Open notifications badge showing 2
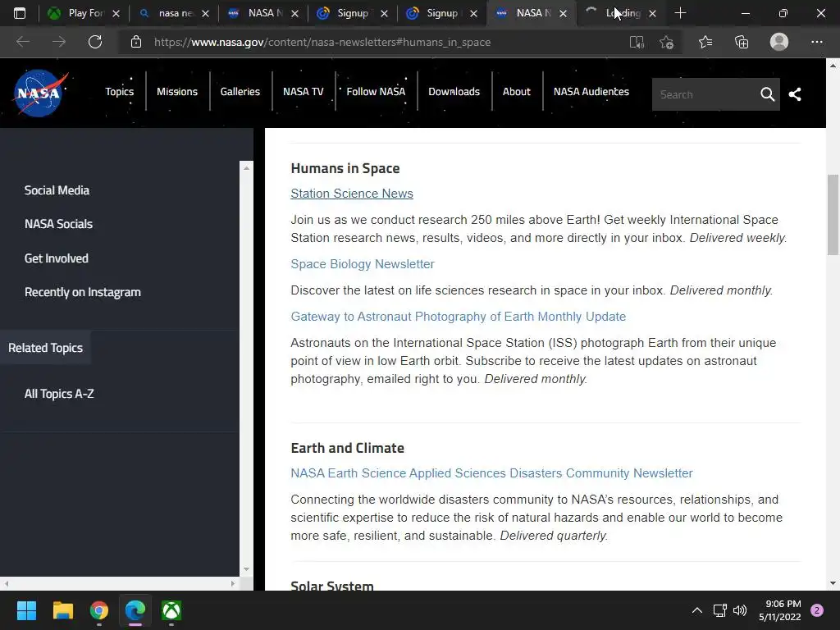The image size is (840, 630). click(817, 610)
